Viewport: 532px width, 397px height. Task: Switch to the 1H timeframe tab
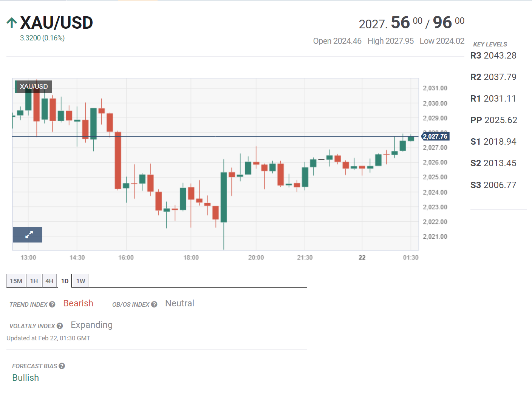pos(34,281)
